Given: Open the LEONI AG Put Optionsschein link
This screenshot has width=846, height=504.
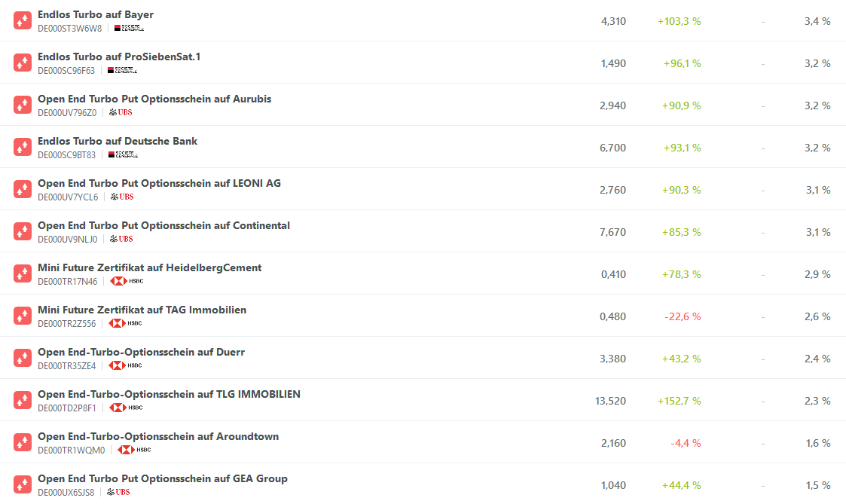Looking at the screenshot, I should point(159,183).
